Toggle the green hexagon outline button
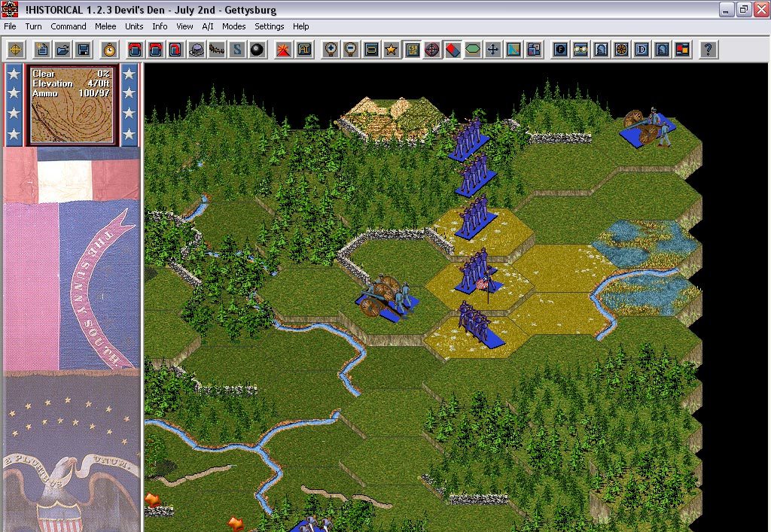Viewport: 771px width, 532px height. (473, 50)
